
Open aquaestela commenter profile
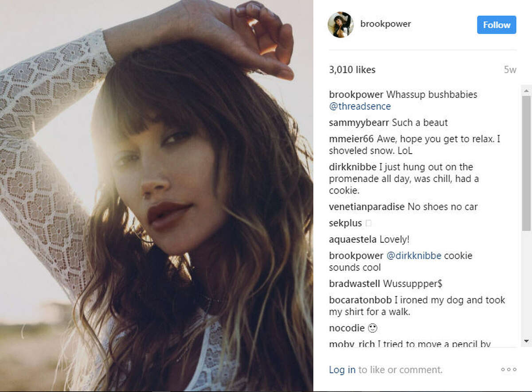(x=353, y=240)
